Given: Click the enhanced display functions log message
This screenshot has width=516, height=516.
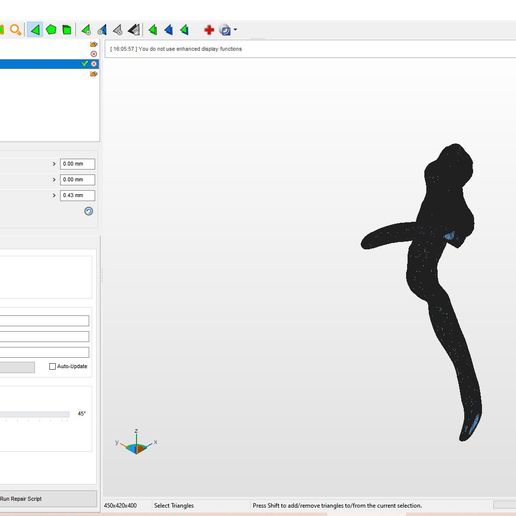Looking at the screenshot, I should tap(176, 49).
